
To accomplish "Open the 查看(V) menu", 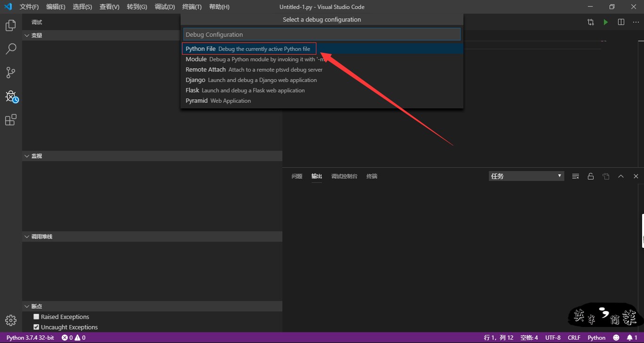I will [x=109, y=7].
